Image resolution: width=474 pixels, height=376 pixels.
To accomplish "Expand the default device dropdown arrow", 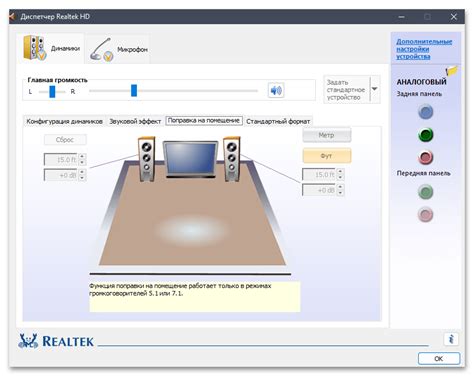I will click(375, 89).
